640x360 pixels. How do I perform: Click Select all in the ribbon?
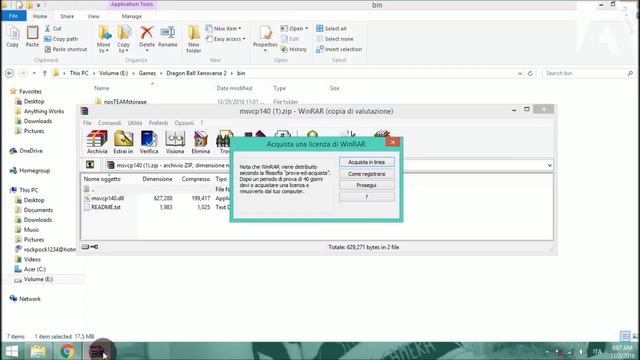(x=331, y=29)
